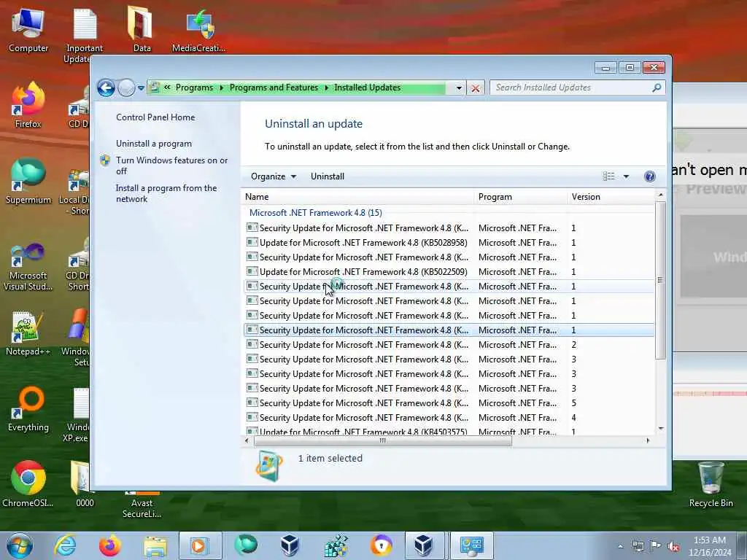Open the Windows Start button
The width and height of the screenshot is (747, 560).
coord(20,545)
